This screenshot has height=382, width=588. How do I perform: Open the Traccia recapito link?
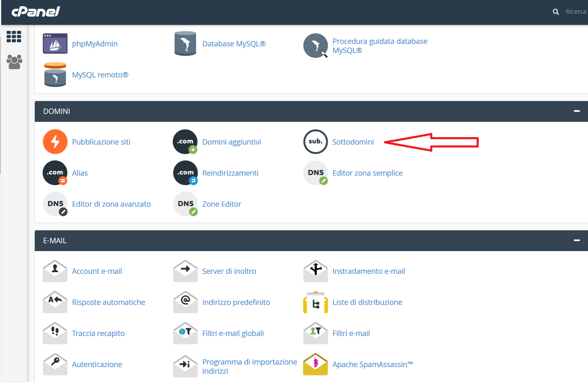pos(98,333)
